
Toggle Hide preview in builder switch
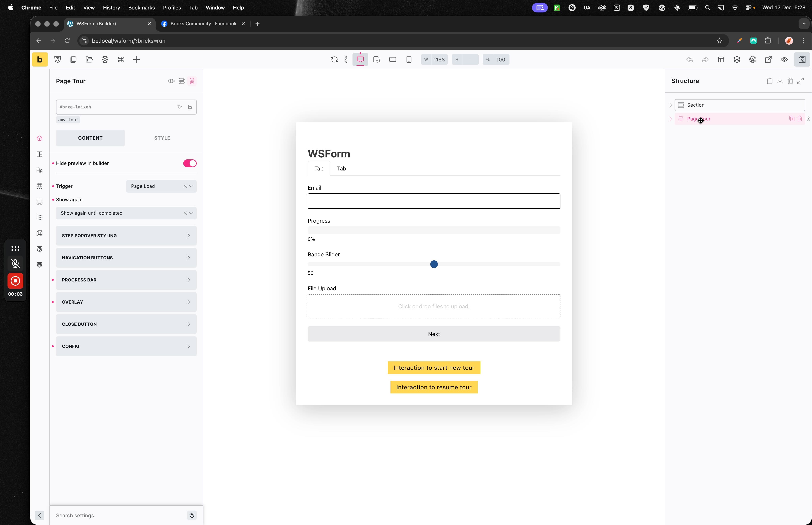(x=190, y=163)
